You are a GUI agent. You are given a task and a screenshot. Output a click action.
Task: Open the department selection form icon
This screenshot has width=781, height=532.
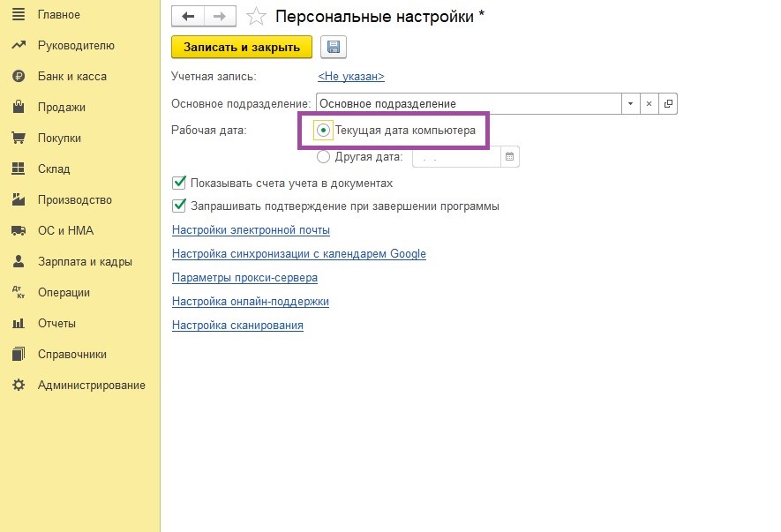(668, 103)
